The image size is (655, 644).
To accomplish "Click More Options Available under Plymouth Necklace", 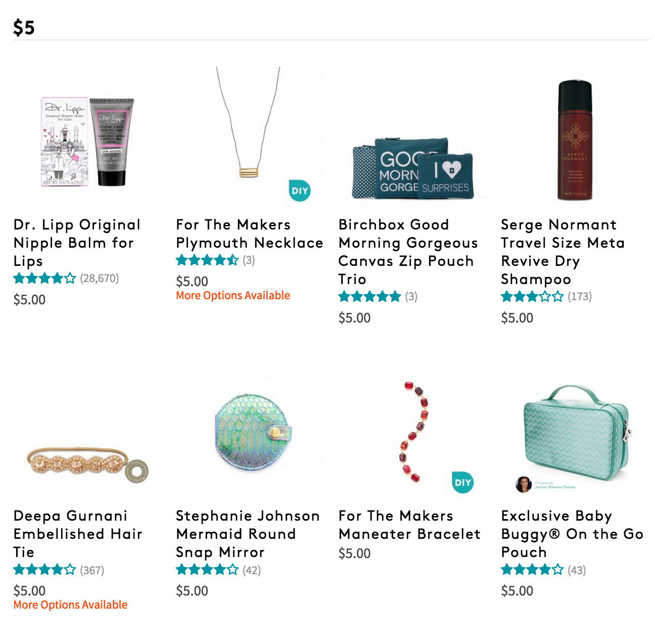I will point(233,295).
